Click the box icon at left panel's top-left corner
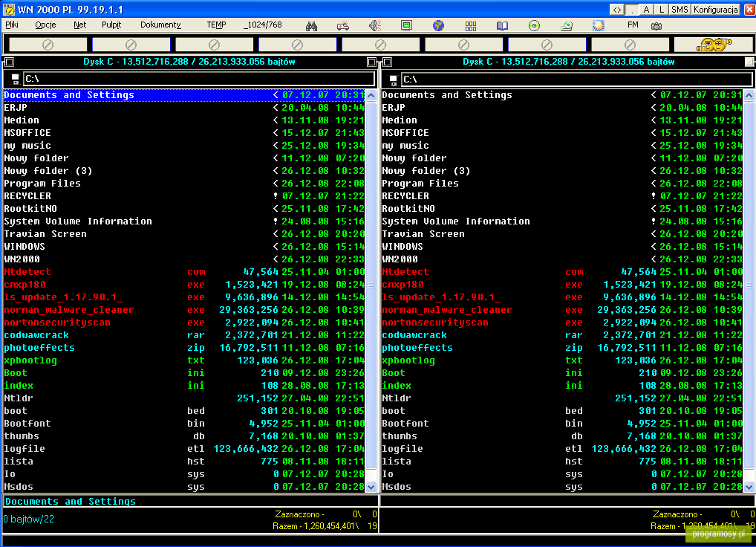This screenshot has width=756, height=547. (x=9, y=62)
